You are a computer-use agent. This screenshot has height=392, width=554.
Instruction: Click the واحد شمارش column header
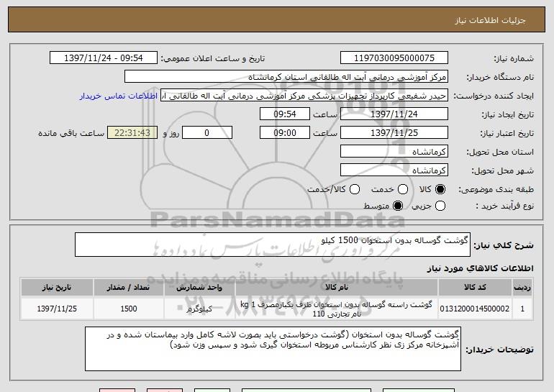199,288
